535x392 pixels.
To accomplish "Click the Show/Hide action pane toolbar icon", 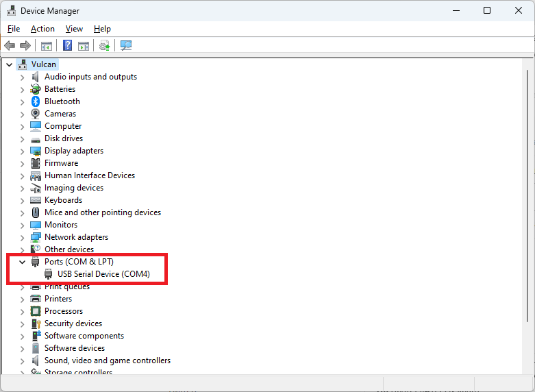I will pos(84,46).
